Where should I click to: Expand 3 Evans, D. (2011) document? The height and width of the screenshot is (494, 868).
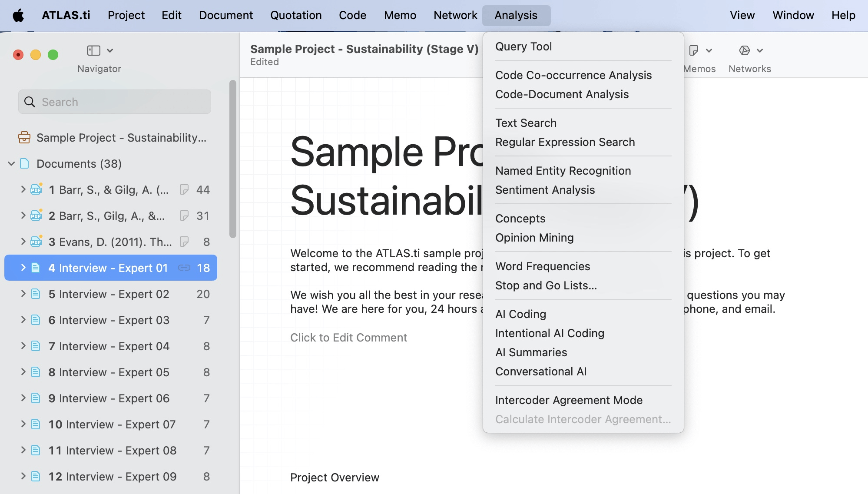point(23,241)
